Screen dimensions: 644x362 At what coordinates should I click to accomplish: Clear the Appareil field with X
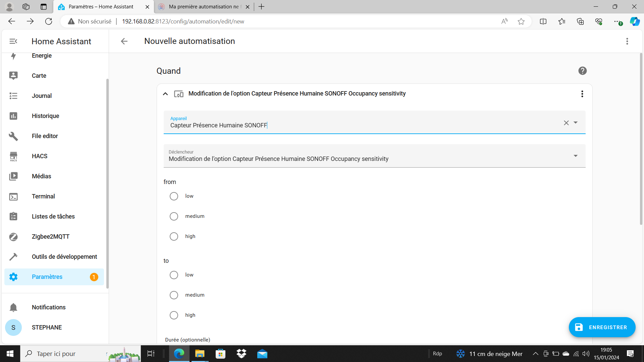566,123
